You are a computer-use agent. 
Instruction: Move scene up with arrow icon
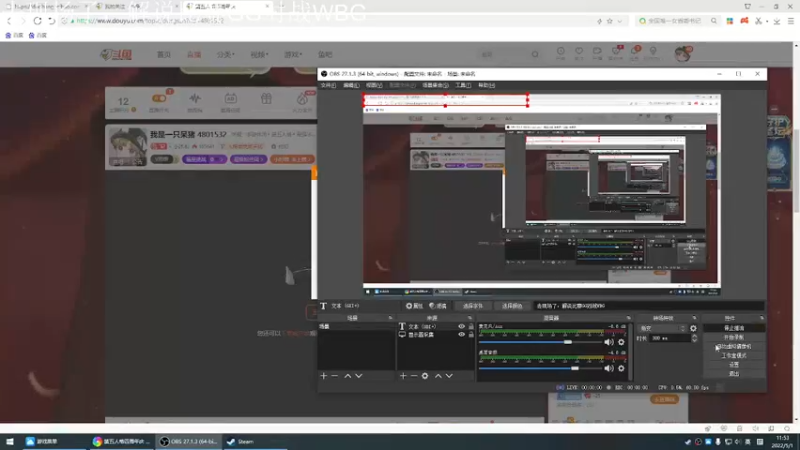click(x=347, y=376)
